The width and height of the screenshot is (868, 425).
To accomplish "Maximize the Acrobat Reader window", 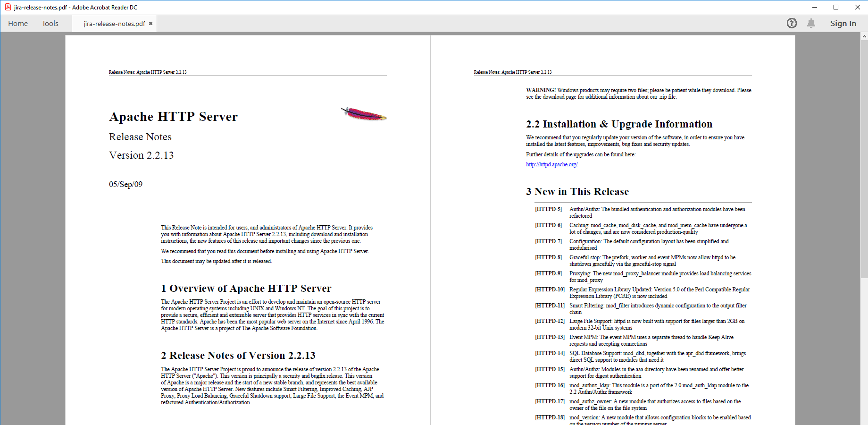I will (x=836, y=7).
